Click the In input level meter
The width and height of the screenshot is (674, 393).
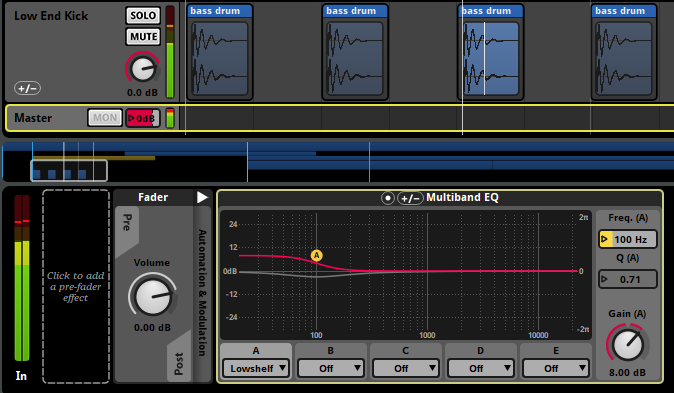(x=22, y=278)
